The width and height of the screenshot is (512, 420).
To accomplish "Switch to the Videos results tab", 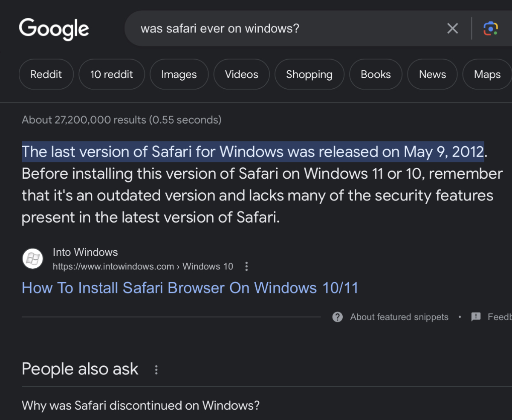I will coord(242,74).
